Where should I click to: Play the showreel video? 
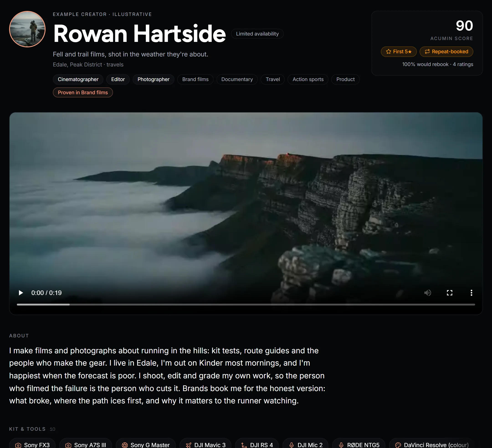(21, 293)
